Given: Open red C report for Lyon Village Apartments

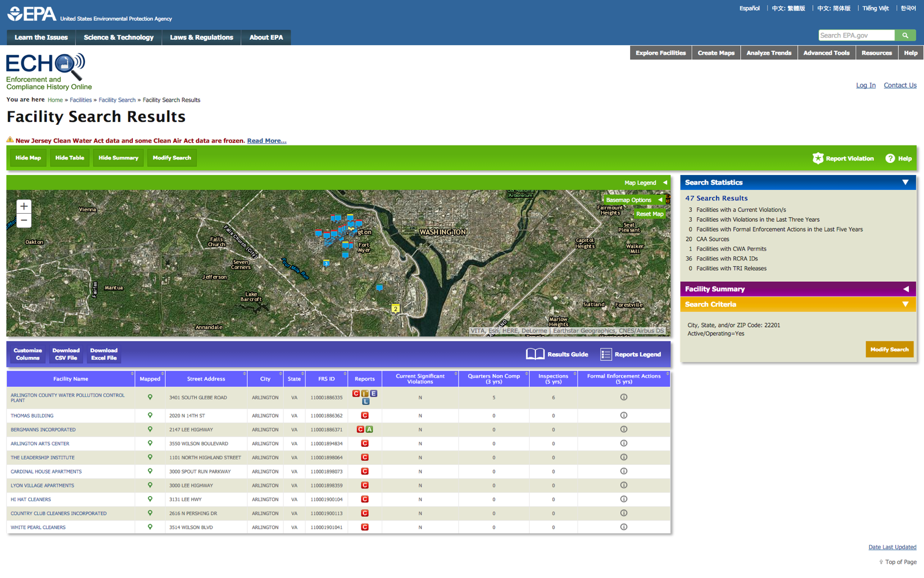Looking at the screenshot, I should [365, 485].
